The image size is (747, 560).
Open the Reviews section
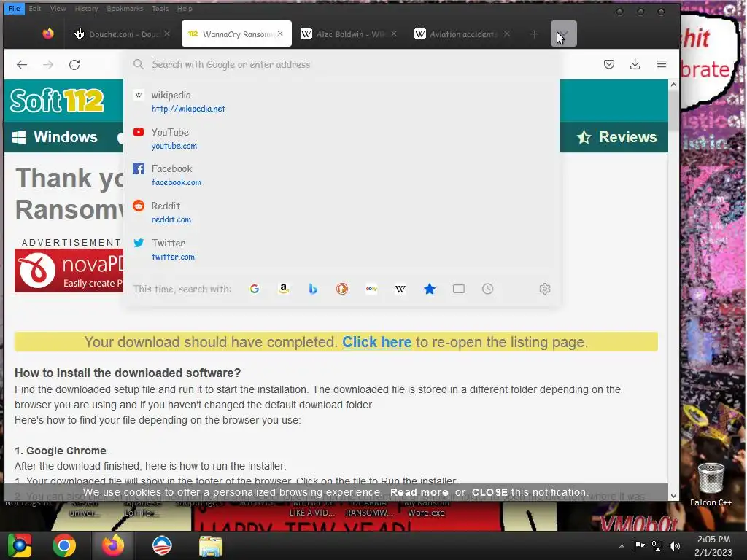click(617, 137)
